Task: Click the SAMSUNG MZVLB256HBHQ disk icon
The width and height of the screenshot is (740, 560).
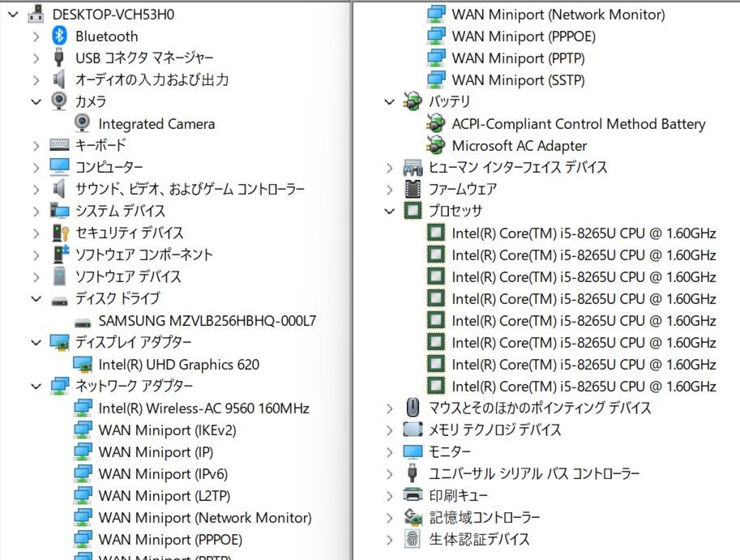Action: point(83,323)
